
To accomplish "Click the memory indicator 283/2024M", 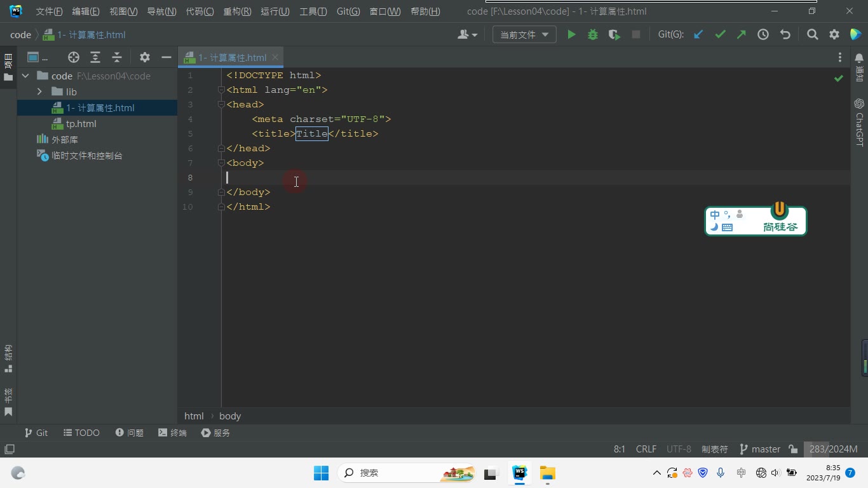I will [x=833, y=449].
